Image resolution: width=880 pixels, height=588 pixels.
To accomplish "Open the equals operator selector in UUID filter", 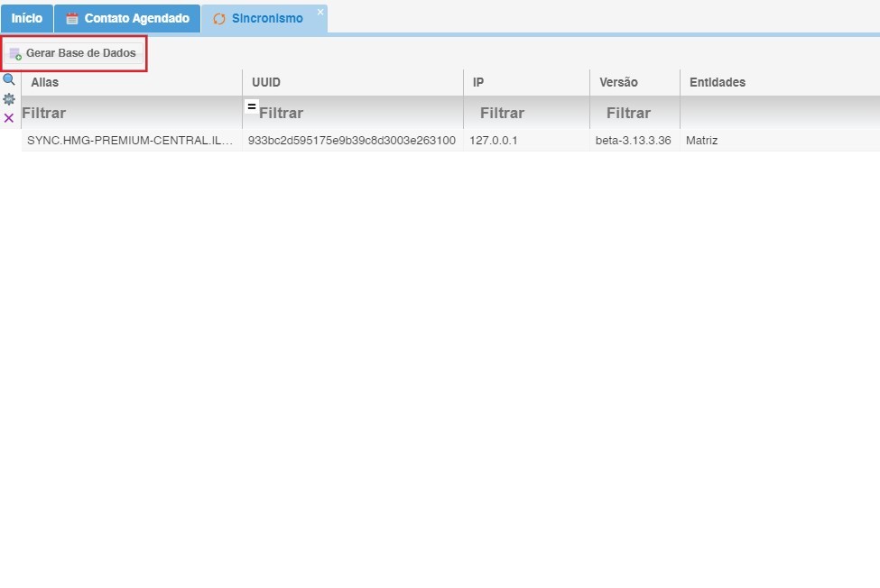I will click(x=252, y=106).
